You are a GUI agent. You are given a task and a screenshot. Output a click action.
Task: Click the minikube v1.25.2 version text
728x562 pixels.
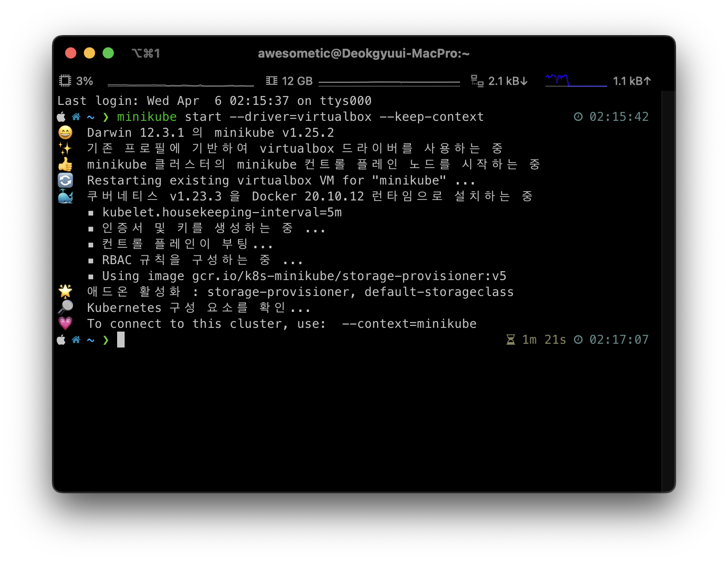point(275,133)
